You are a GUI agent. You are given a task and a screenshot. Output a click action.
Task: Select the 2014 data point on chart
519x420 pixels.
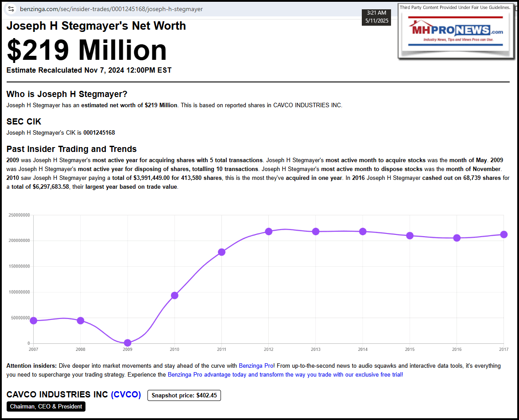[x=362, y=231]
